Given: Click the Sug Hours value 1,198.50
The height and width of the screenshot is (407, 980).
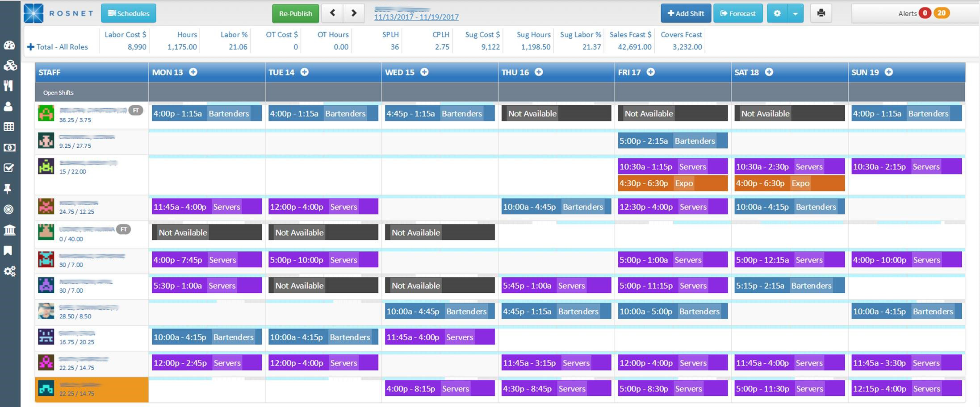Looking at the screenshot, I should (x=536, y=47).
